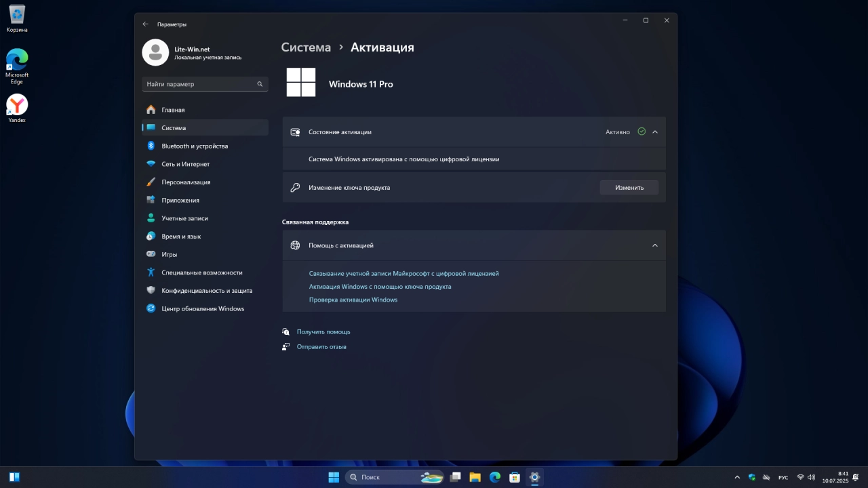This screenshot has height=488, width=868.
Task: Click the green Активно checkmark icon
Action: (642, 131)
